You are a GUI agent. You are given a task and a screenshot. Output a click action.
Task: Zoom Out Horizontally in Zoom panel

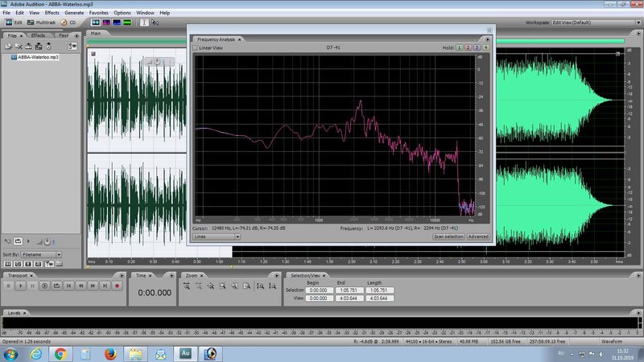pyautogui.click(x=198, y=286)
